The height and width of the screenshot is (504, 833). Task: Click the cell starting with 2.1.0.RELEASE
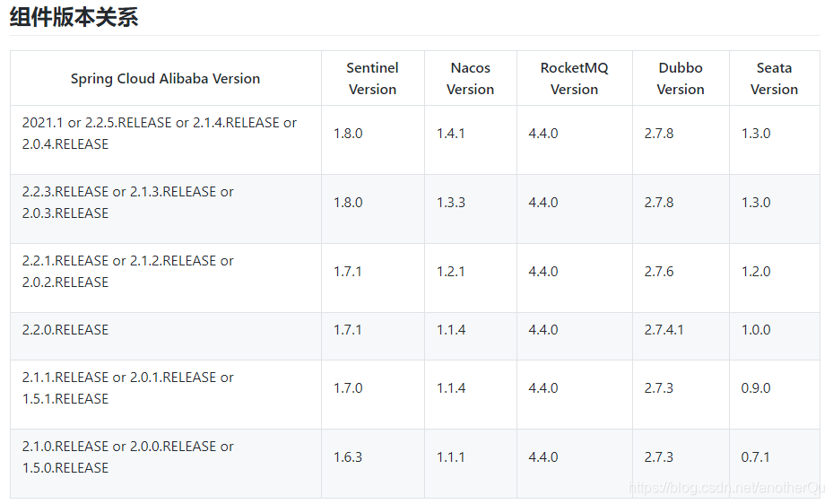tap(165, 464)
